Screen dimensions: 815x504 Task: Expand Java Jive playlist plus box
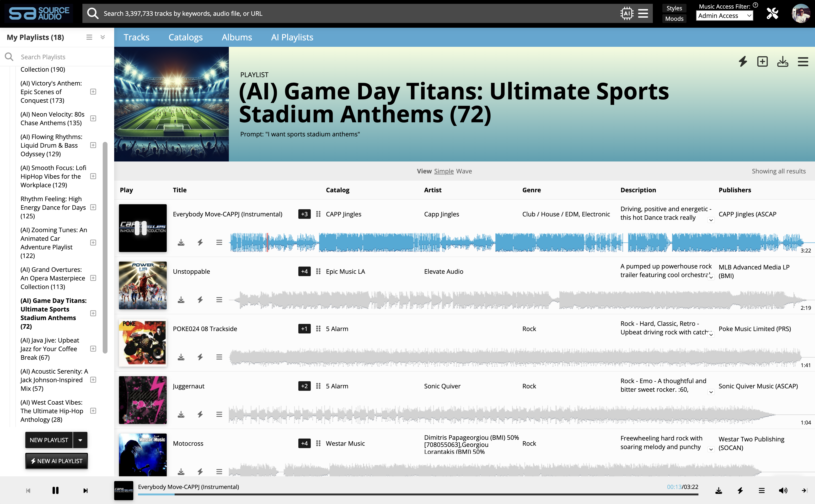pyautogui.click(x=93, y=349)
